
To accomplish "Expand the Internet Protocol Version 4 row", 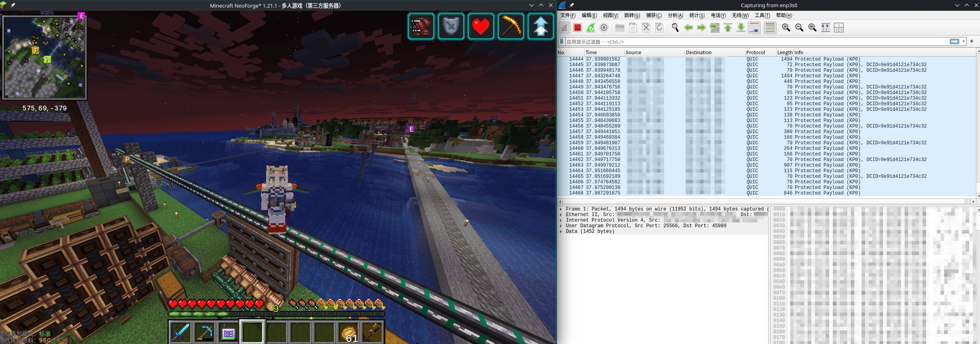I will click(561, 220).
